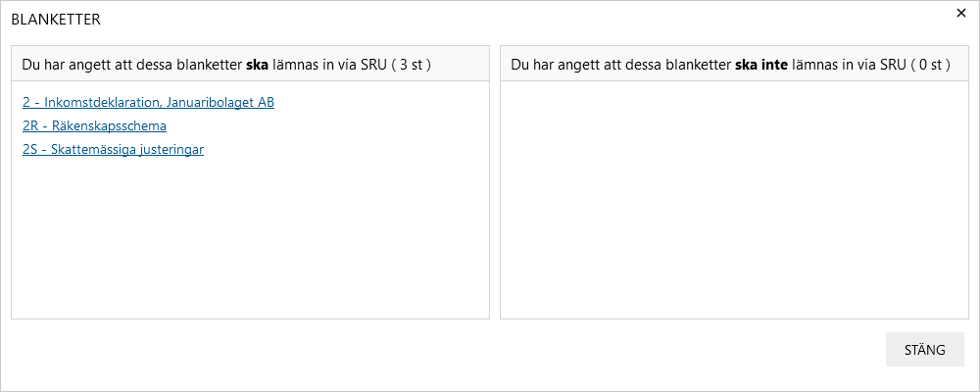Viewport: 980px width, 392px height.
Task: Close the Blanketter dialog with the X icon
Action: coord(961,13)
